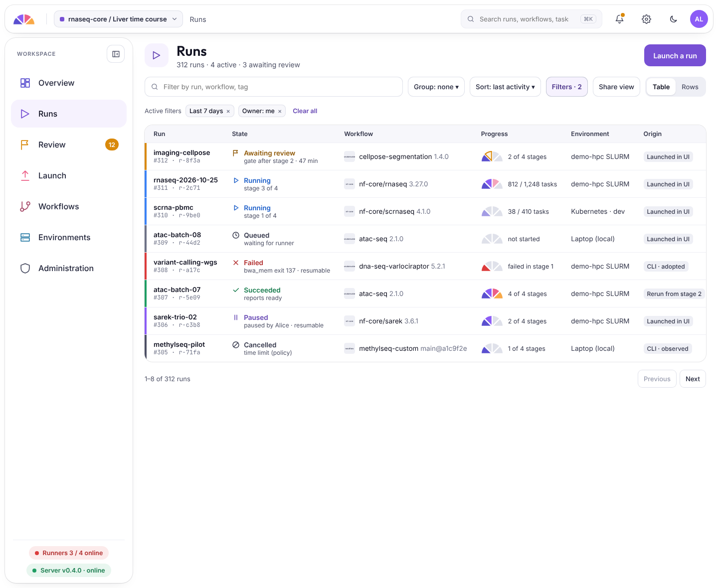Image resolution: width=718 pixels, height=588 pixels.
Task: Open the Review section
Action: pos(69,145)
